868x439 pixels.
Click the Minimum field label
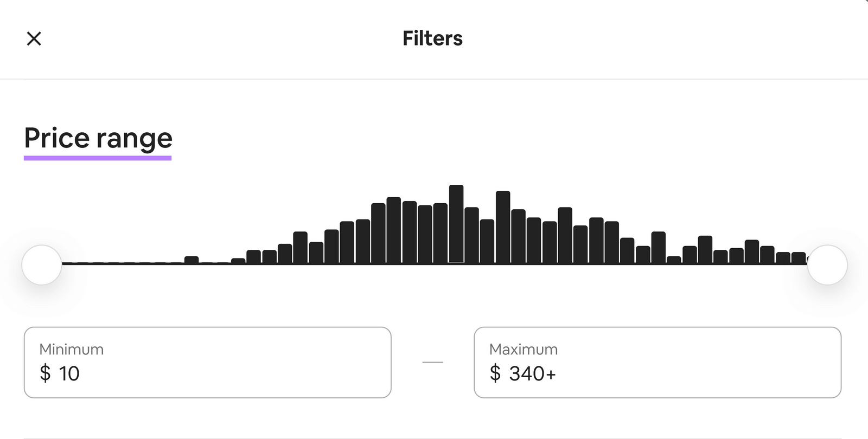click(71, 349)
